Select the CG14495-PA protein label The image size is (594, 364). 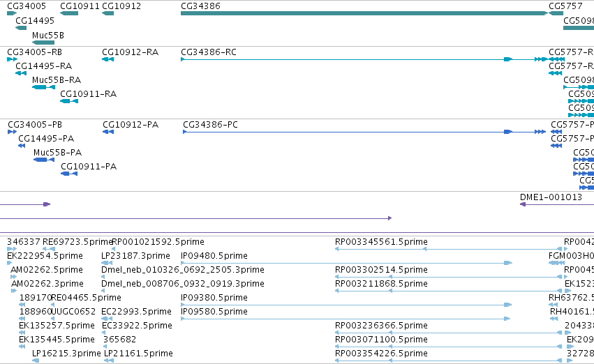46,139
